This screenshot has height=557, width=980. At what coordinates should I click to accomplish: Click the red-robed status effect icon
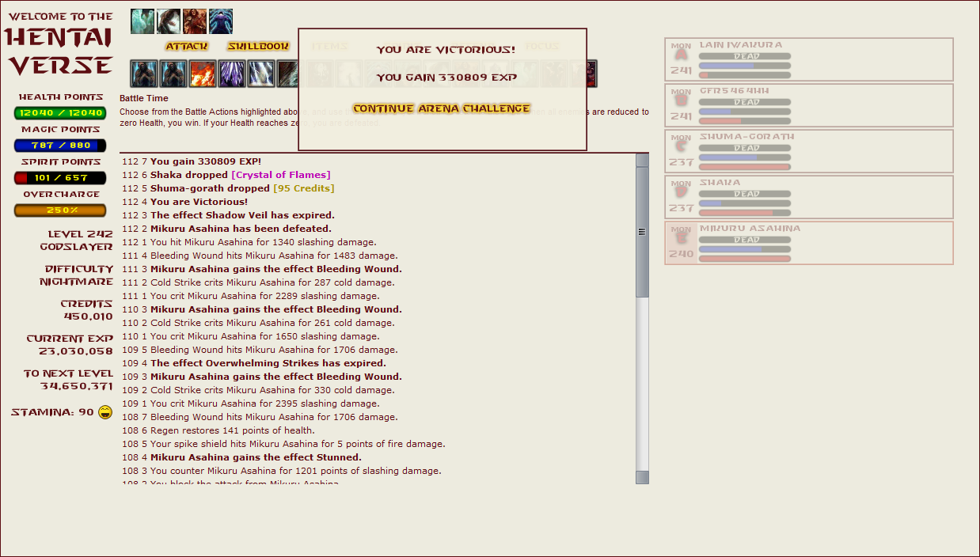pos(195,21)
